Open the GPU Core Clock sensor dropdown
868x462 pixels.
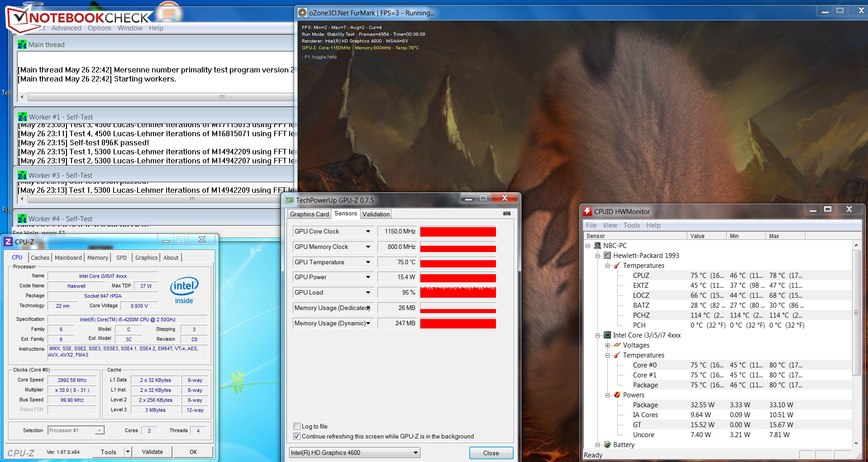coord(368,231)
